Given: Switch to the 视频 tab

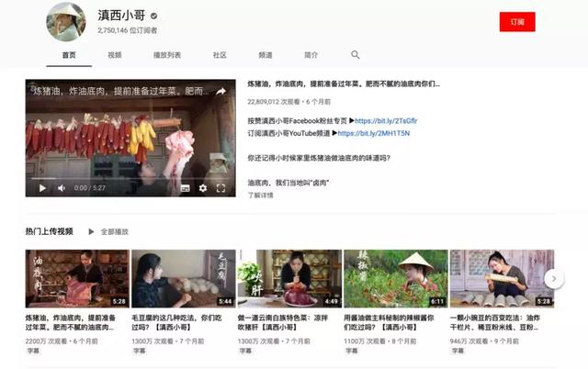Looking at the screenshot, I should click(114, 55).
